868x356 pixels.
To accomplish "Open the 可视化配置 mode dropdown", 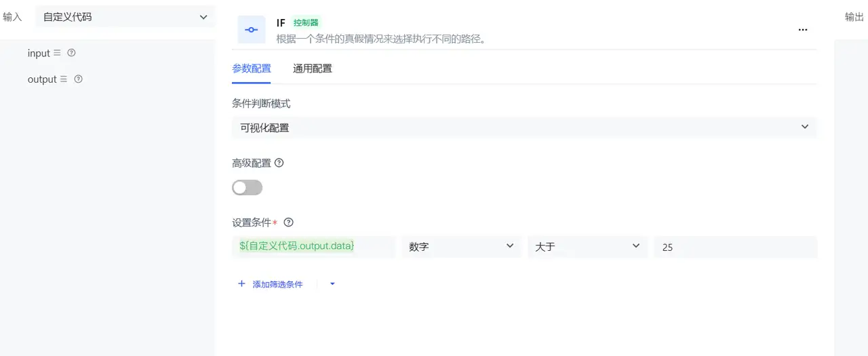I will (524, 127).
